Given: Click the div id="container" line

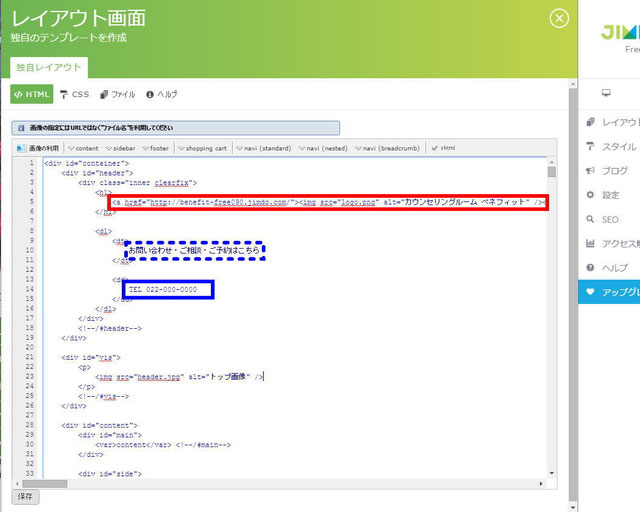Looking at the screenshot, I should [87, 163].
